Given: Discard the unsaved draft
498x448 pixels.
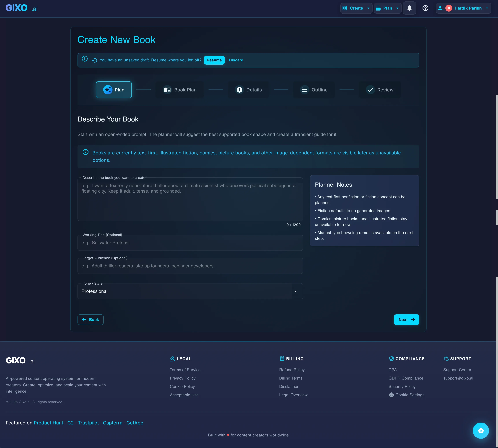Looking at the screenshot, I should tap(236, 60).
